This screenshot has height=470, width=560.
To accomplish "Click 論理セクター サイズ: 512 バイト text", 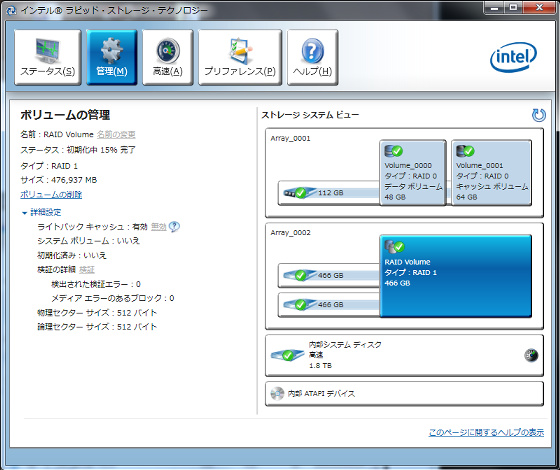I will coord(97,327).
